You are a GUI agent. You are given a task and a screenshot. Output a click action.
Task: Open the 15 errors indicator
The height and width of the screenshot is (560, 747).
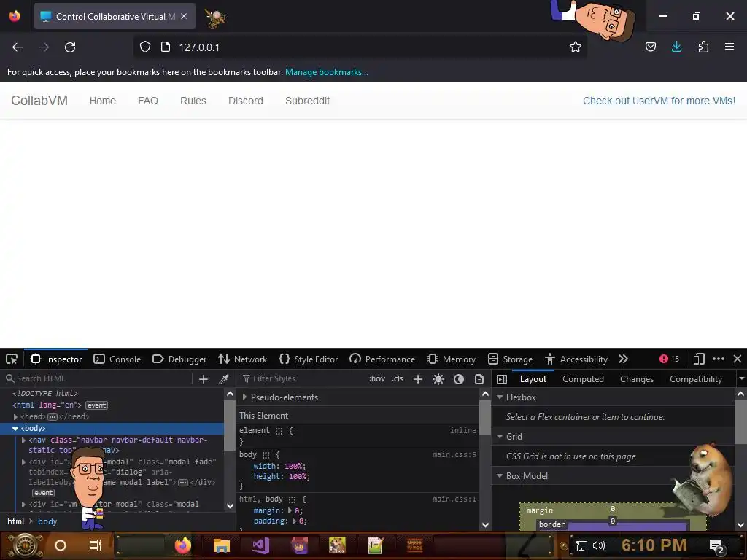pyautogui.click(x=669, y=359)
